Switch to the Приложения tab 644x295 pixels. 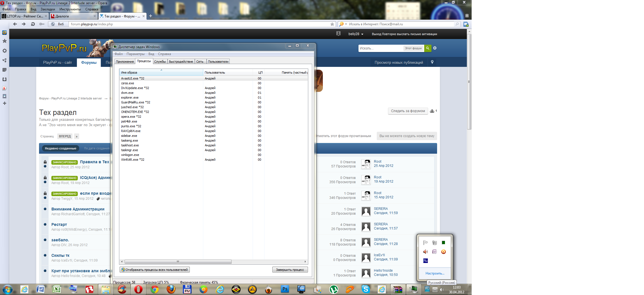125,62
